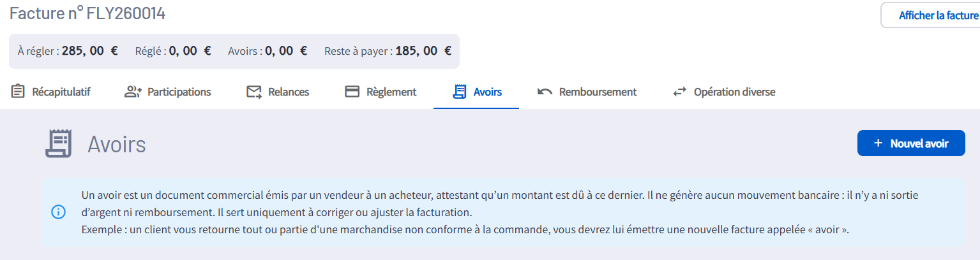Click the undo arrow icon beside Remboursement
The width and height of the screenshot is (980, 260).
tap(545, 92)
